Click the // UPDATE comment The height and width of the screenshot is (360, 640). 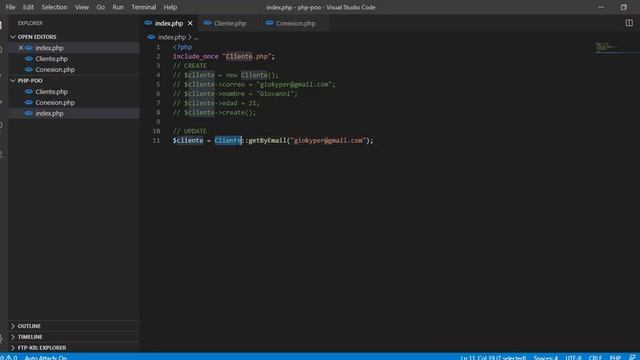(190, 131)
